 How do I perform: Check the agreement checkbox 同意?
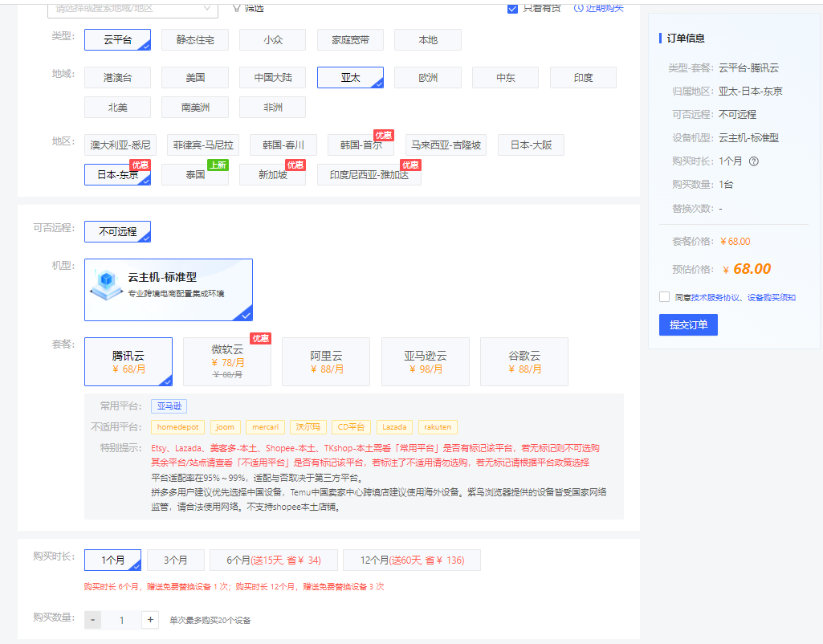[x=665, y=297]
